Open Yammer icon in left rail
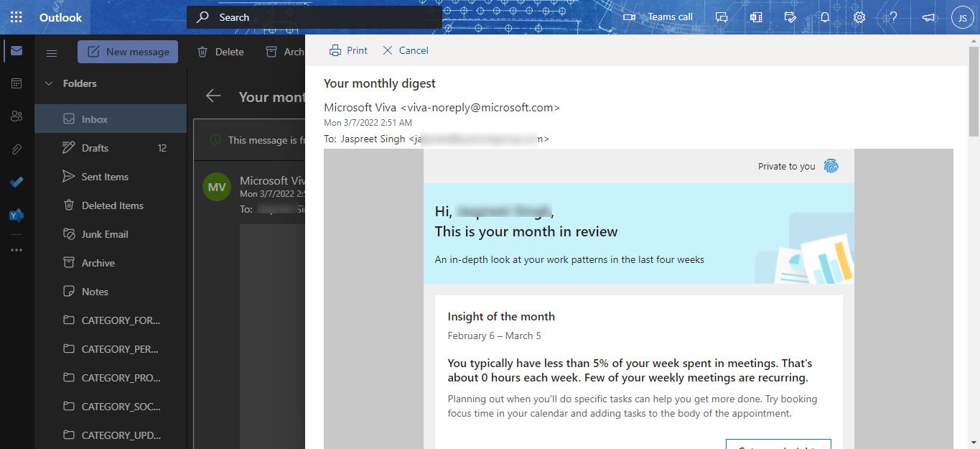980x449 pixels. tap(17, 215)
